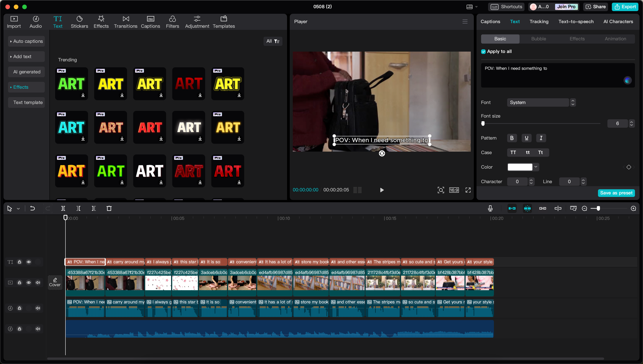The height and width of the screenshot is (364, 643).
Task: Open player fullscreen mode
Action: point(468,190)
